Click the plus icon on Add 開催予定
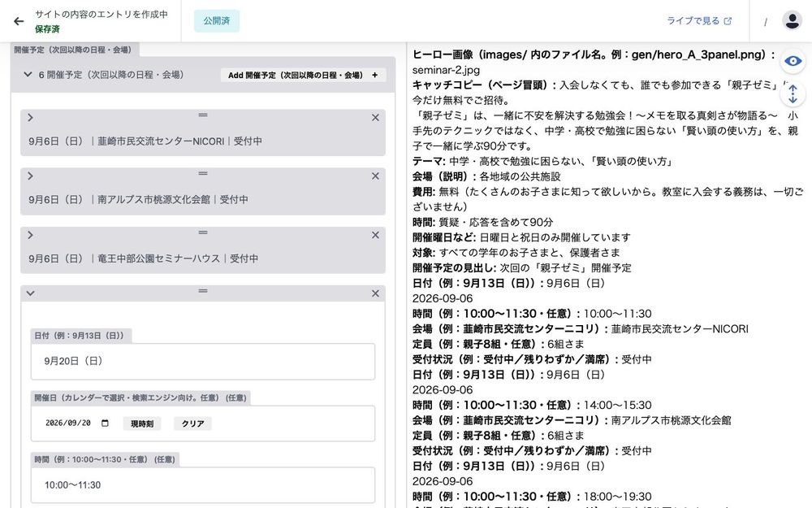 tap(375, 75)
